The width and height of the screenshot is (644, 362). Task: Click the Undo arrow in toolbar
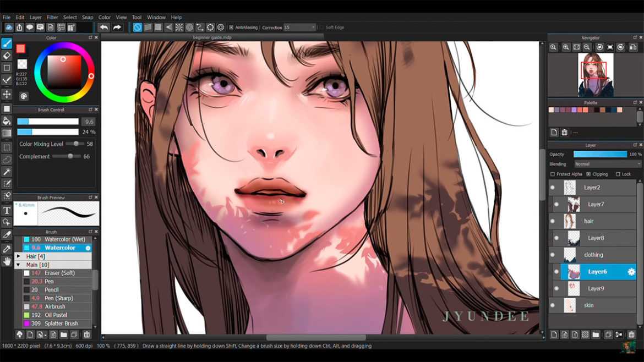coord(104,28)
